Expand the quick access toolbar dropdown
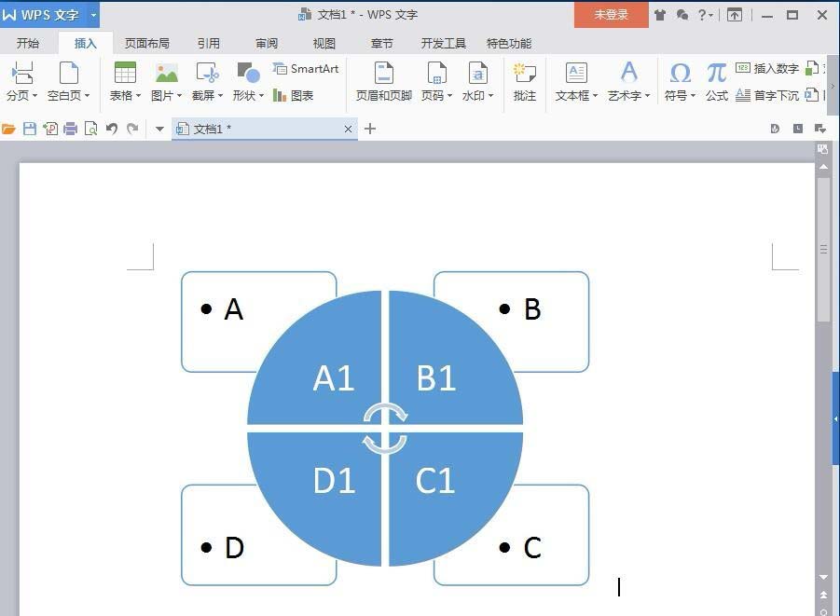 click(x=159, y=130)
